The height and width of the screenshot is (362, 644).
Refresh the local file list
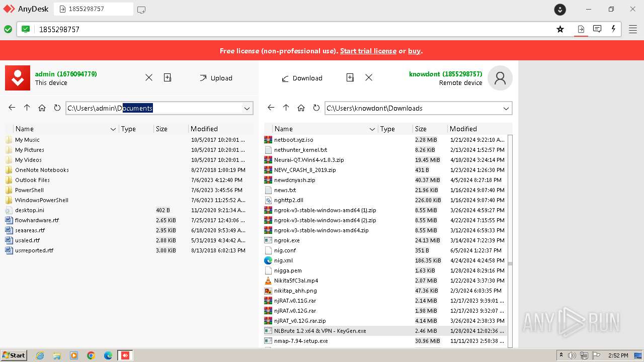point(57,108)
